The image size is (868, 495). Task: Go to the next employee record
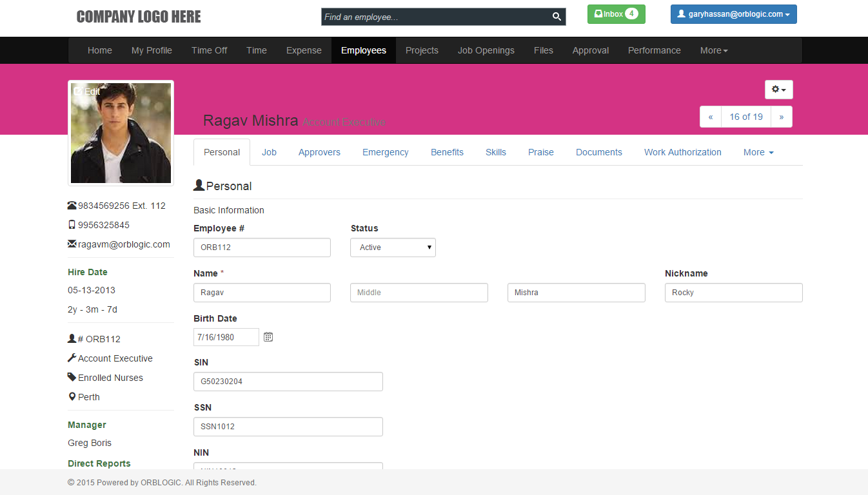782,117
